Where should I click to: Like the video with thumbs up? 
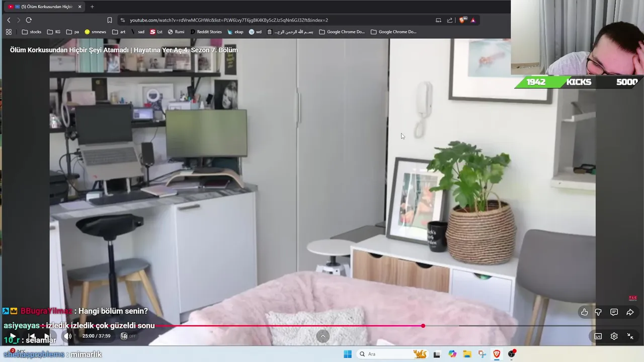pos(584,312)
